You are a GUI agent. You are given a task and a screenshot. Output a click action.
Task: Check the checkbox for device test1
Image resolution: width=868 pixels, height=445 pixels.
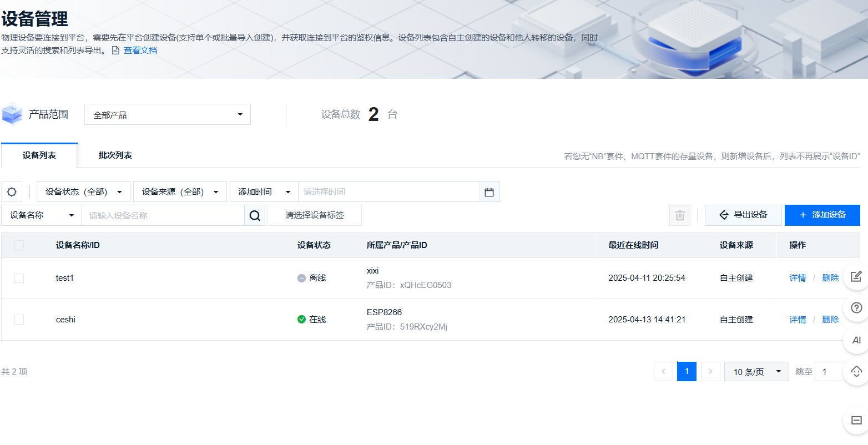coord(19,278)
